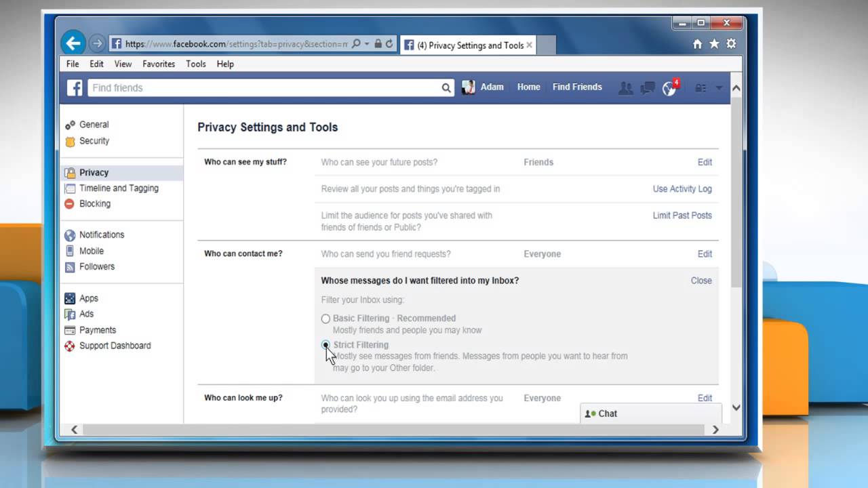Click the address bar lock icon
868x488 pixels.
click(x=378, y=43)
